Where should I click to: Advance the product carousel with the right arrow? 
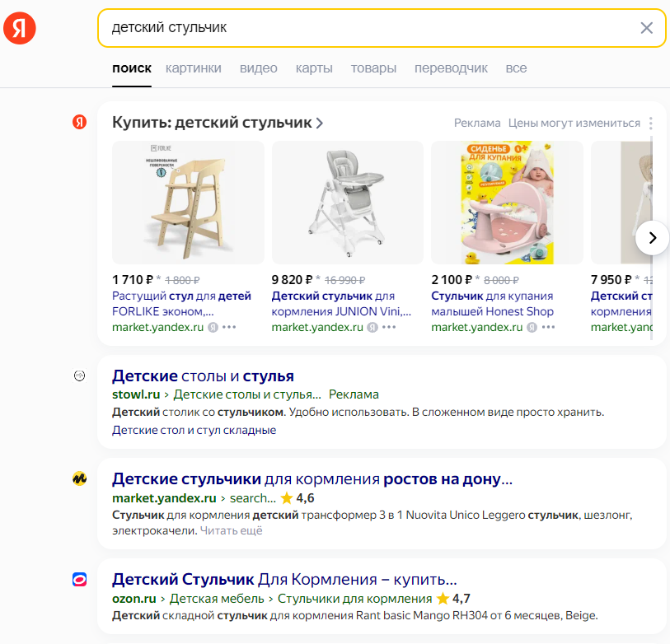pos(652,238)
